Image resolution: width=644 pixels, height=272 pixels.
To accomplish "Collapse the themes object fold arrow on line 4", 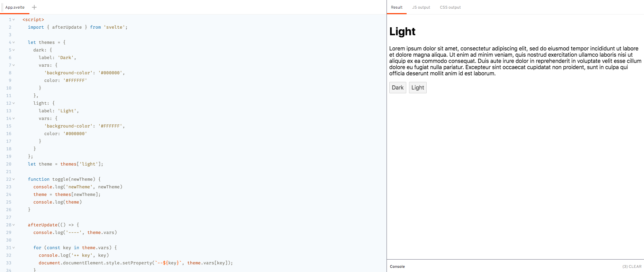I will click(x=13, y=43).
